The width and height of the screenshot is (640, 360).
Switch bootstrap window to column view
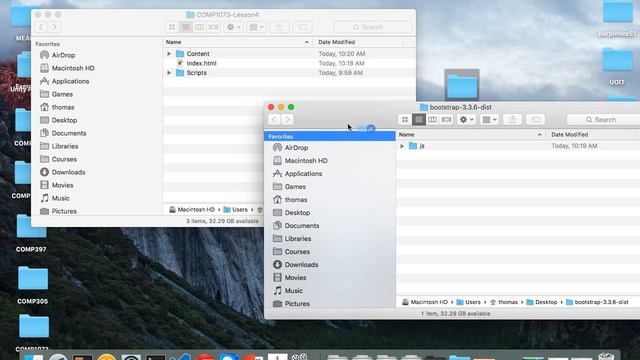point(432,120)
